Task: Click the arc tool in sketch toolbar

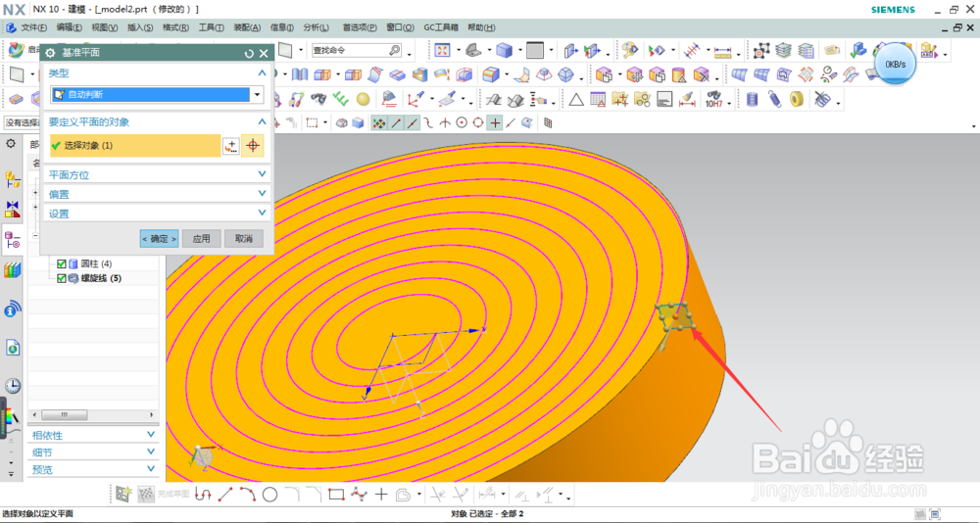Action: 248,495
